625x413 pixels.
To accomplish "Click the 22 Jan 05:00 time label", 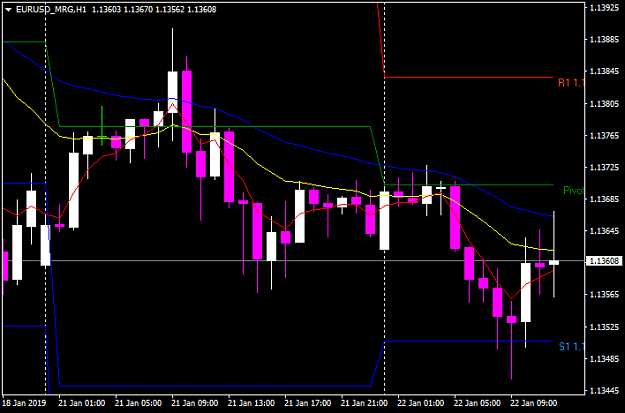I will pos(478,403).
